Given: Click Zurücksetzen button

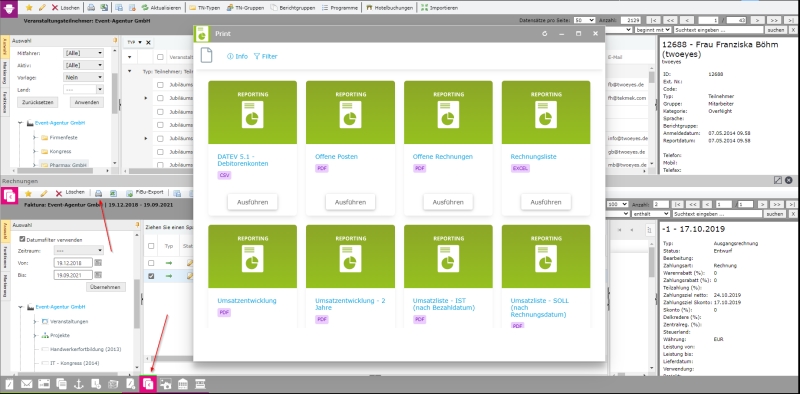Looking at the screenshot, I should coord(38,102).
